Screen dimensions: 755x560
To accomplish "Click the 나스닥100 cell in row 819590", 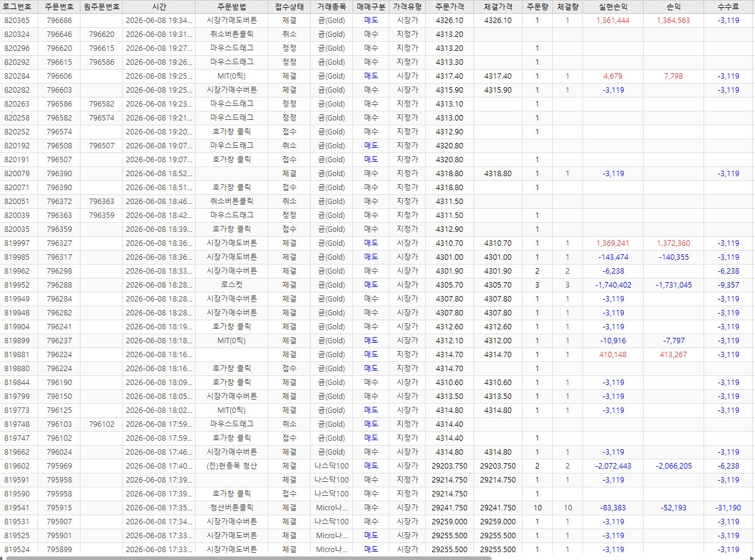I will 331,493.
